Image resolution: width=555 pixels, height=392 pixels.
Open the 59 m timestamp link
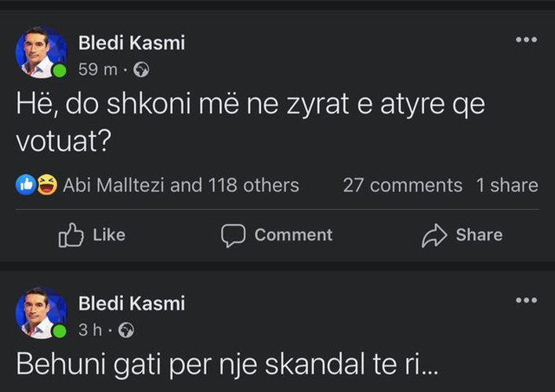coord(97,71)
